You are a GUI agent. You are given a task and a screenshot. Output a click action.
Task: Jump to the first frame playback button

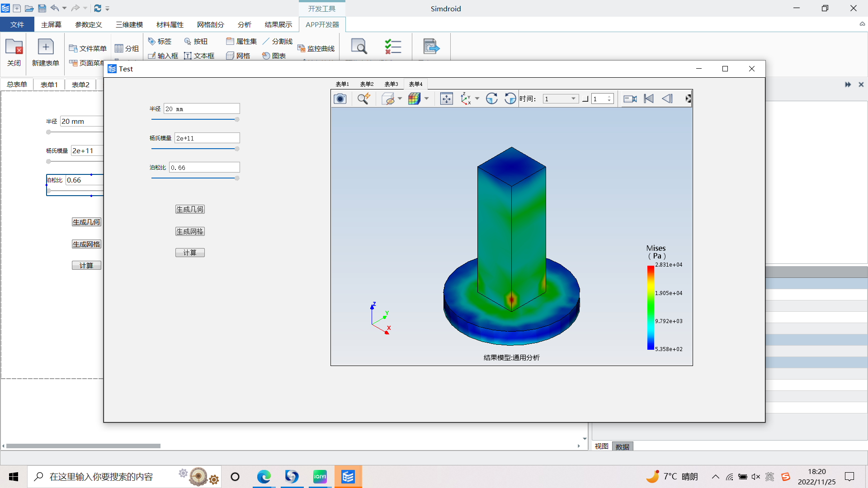coord(649,99)
